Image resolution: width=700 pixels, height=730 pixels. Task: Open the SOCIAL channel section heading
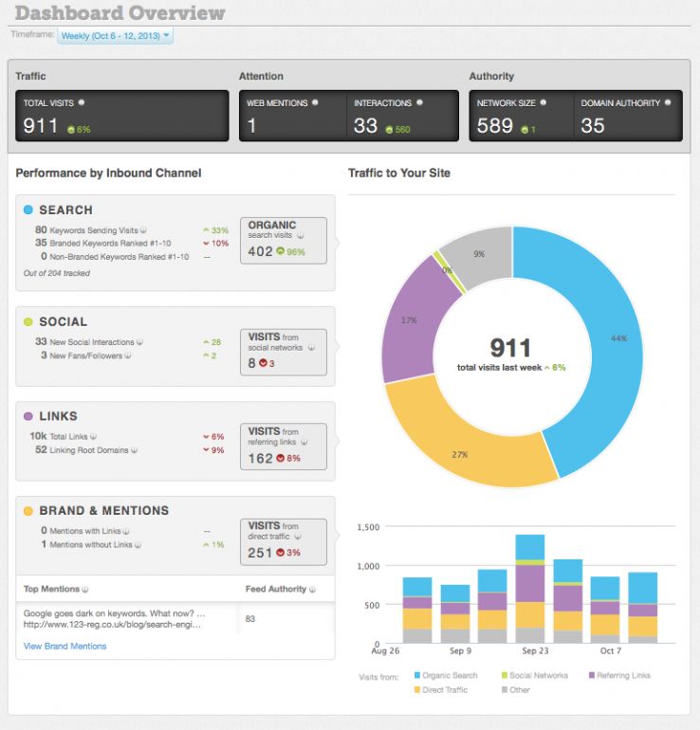tap(63, 322)
